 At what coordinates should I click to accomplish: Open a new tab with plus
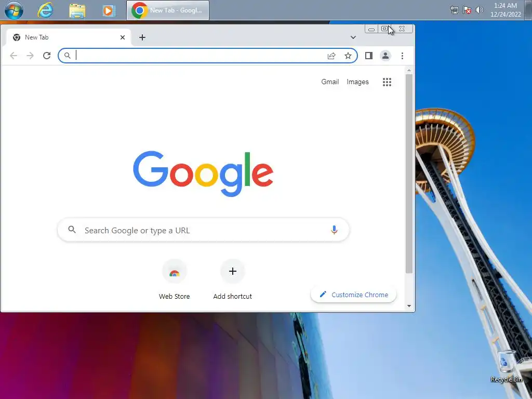tap(142, 37)
